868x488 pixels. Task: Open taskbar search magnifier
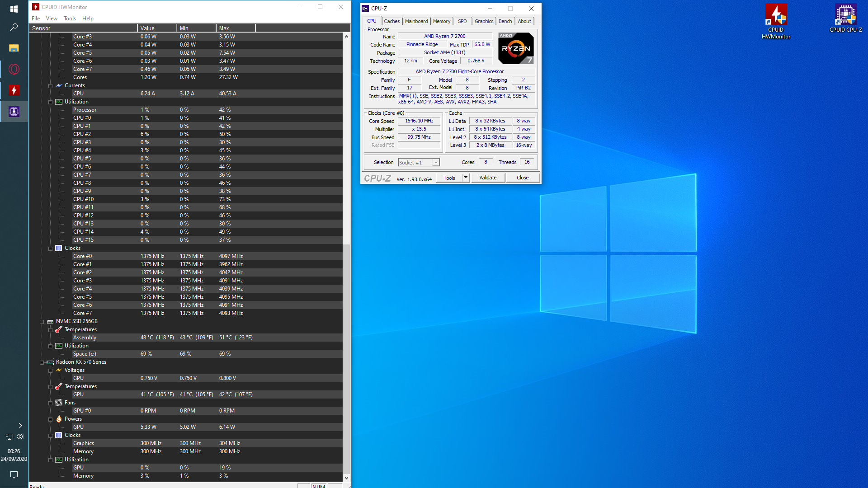tap(14, 28)
